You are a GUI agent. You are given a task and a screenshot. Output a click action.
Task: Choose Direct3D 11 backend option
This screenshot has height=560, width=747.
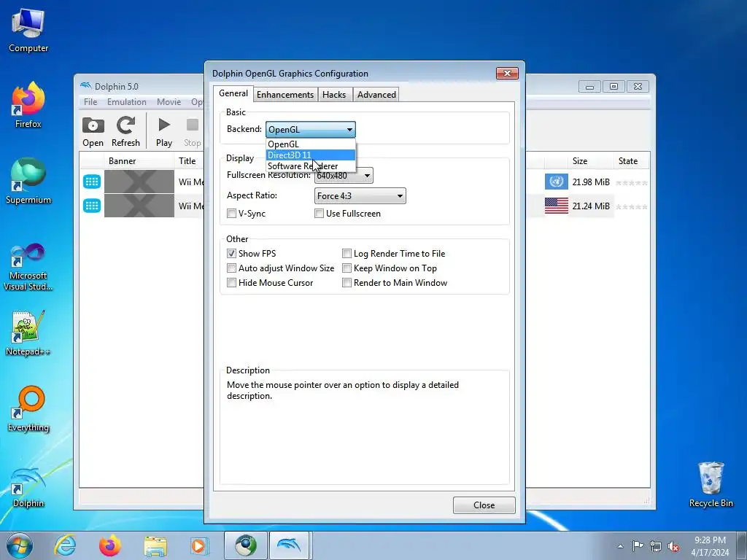311,155
